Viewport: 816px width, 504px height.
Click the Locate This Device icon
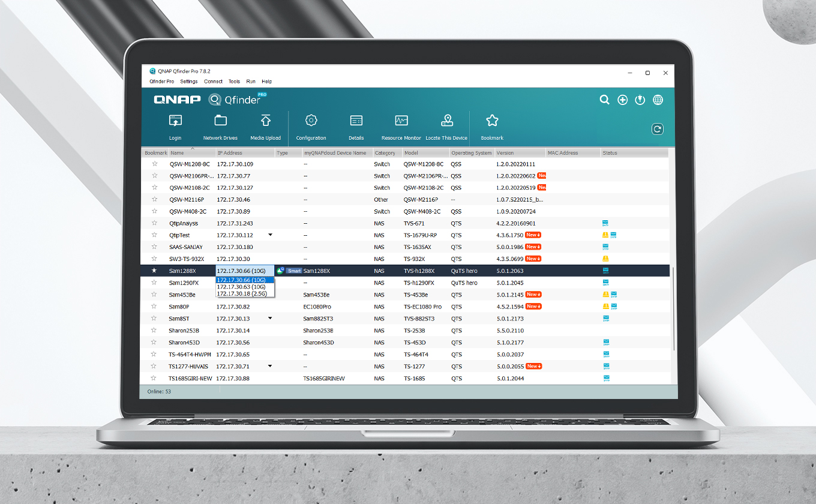click(x=446, y=121)
